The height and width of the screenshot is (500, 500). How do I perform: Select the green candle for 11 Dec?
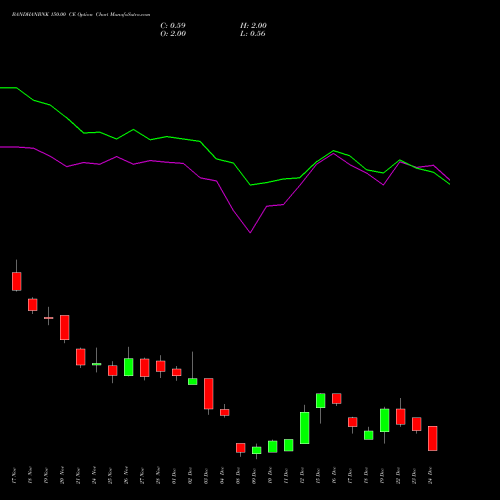click(289, 445)
